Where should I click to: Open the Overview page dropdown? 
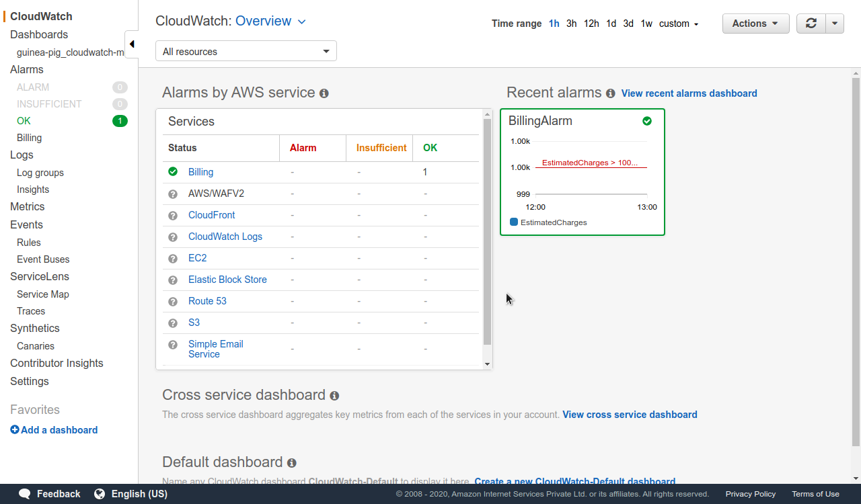[x=270, y=21]
